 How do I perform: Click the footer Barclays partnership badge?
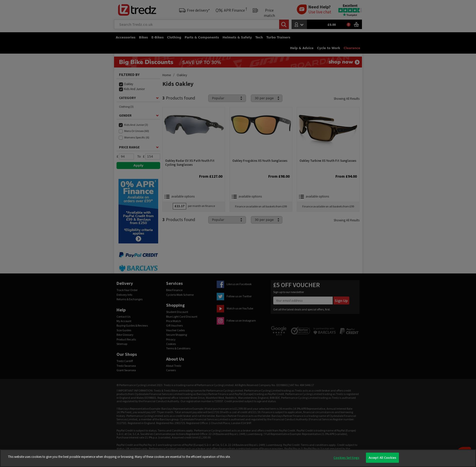tap(325, 331)
